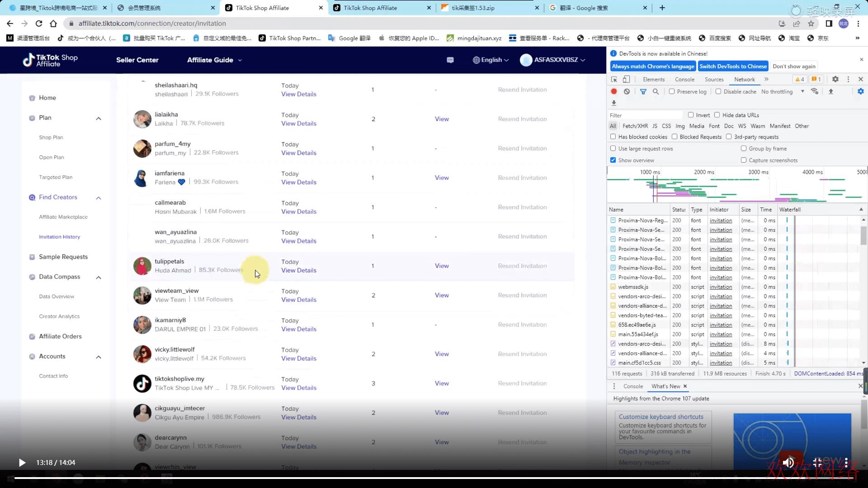Click the browser address bar URL
Screen dimensions: 868x488
[152, 23]
